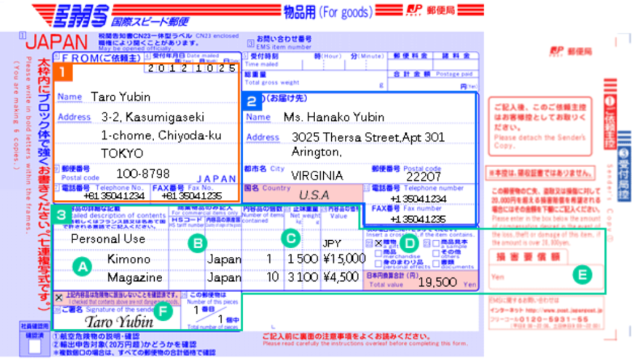
Task: Click the orange number 1 sender badge
Action: (64, 71)
